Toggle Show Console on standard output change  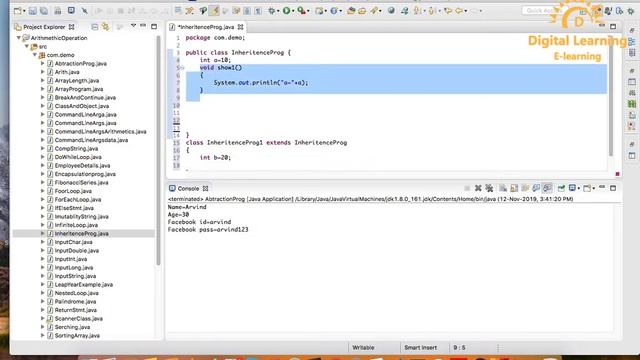pyautogui.click(x=536, y=188)
